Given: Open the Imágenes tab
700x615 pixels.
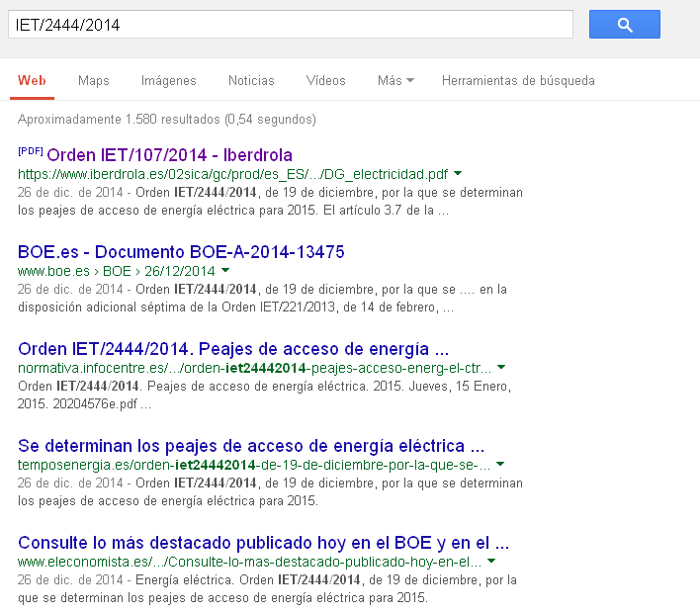Looking at the screenshot, I should tap(169, 81).
